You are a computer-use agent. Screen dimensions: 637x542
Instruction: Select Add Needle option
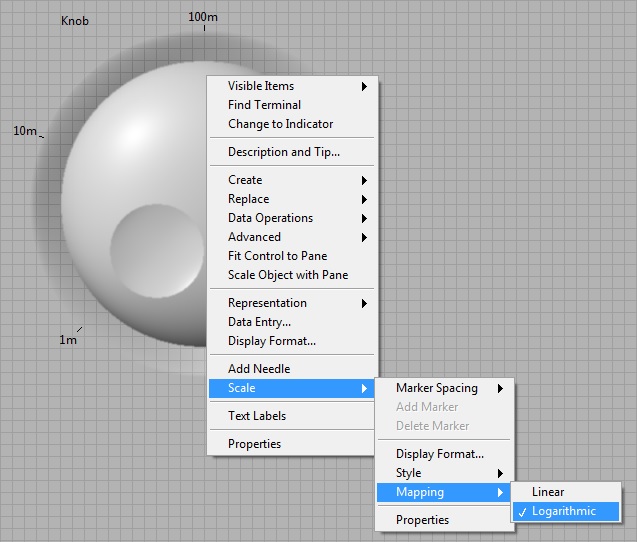tap(292, 369)
